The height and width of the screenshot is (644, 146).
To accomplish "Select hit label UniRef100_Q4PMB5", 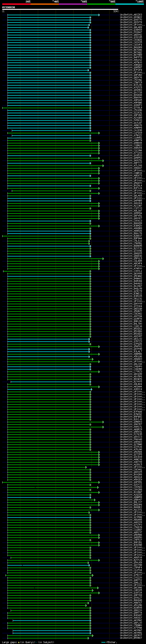I will (x=131, y=201).
